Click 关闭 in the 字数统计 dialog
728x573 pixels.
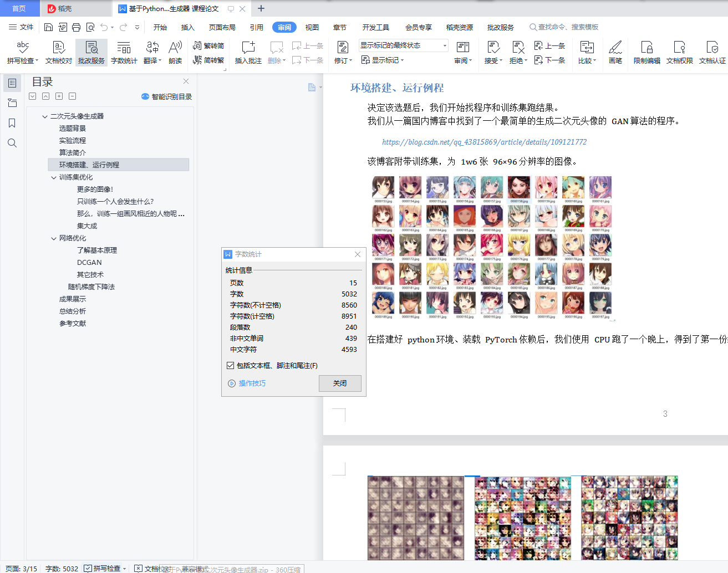click(x=340, y=383)
